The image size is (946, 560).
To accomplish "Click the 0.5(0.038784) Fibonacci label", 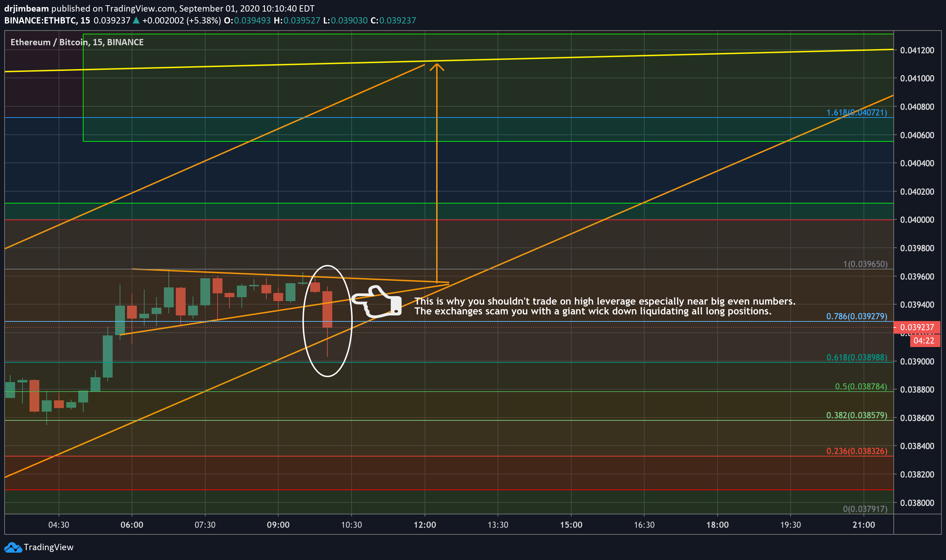I will tap(861, 386).
